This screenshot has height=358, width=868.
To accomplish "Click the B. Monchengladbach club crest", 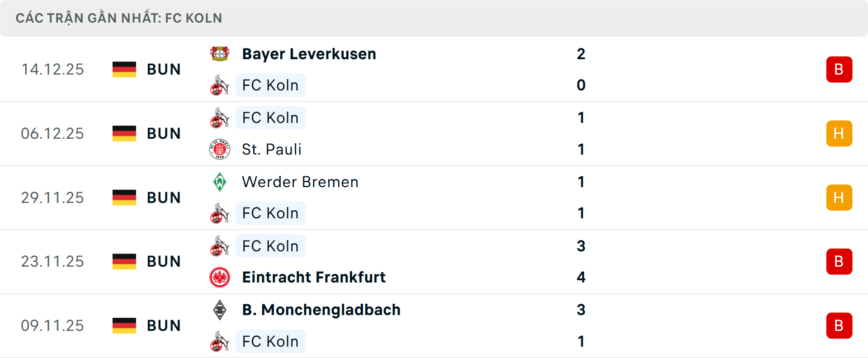I will [x=220, y=310].
